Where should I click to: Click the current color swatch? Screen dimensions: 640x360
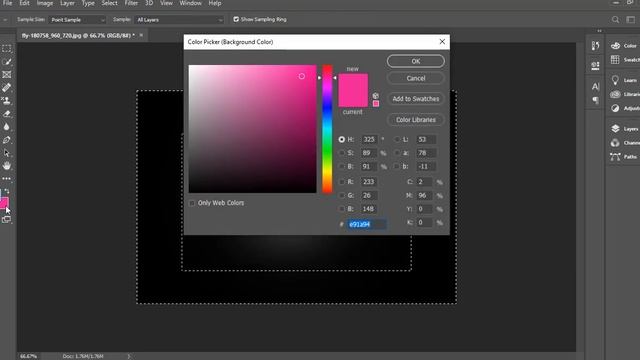click(353, 99)
